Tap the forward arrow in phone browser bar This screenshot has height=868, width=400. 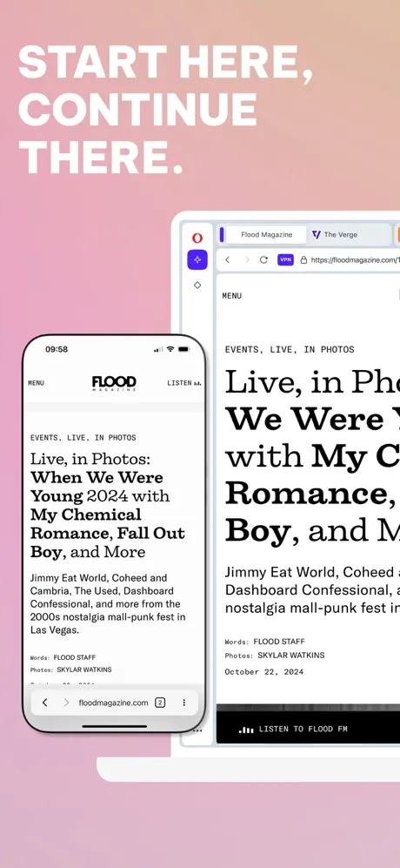[66, 703]
